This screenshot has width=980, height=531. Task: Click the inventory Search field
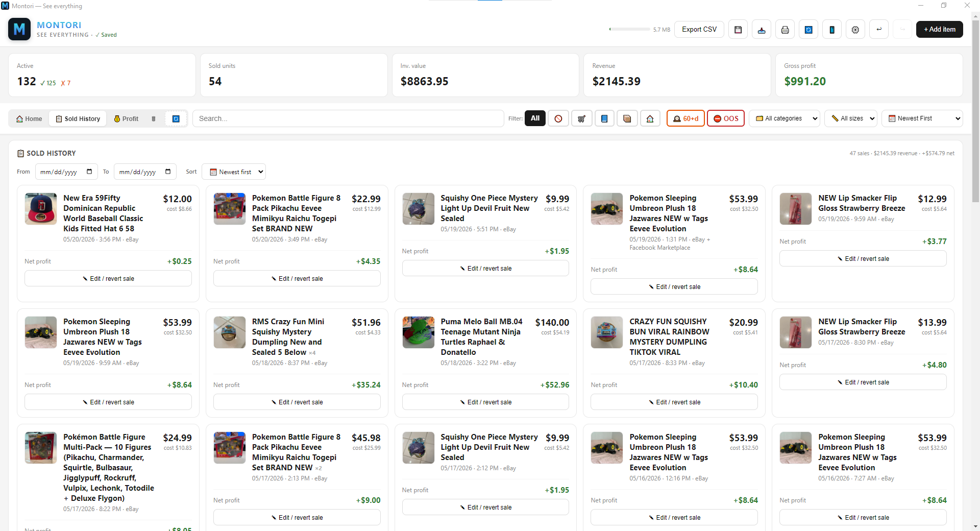(x=348, y=118)
